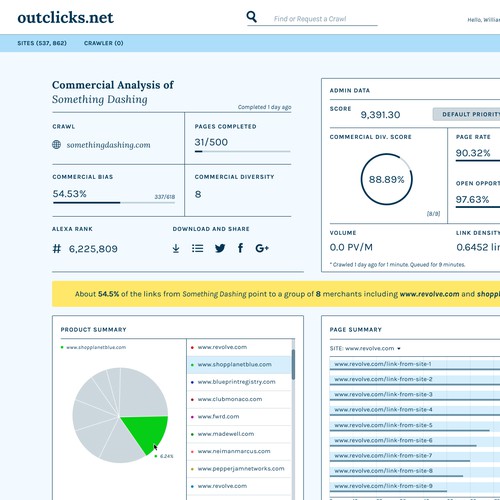The image size is (500, 500).
Task: Click the link-from-site-4 page bar
Action: pos(415,410)
